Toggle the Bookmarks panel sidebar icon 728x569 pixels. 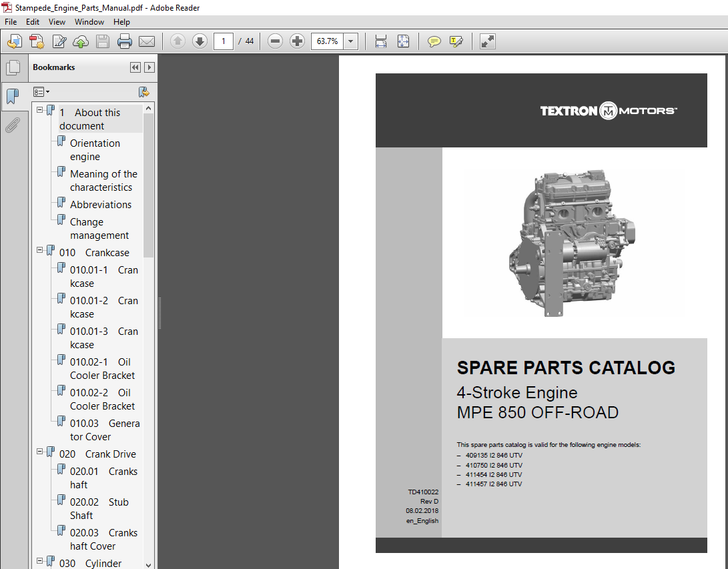coord(13,97)
